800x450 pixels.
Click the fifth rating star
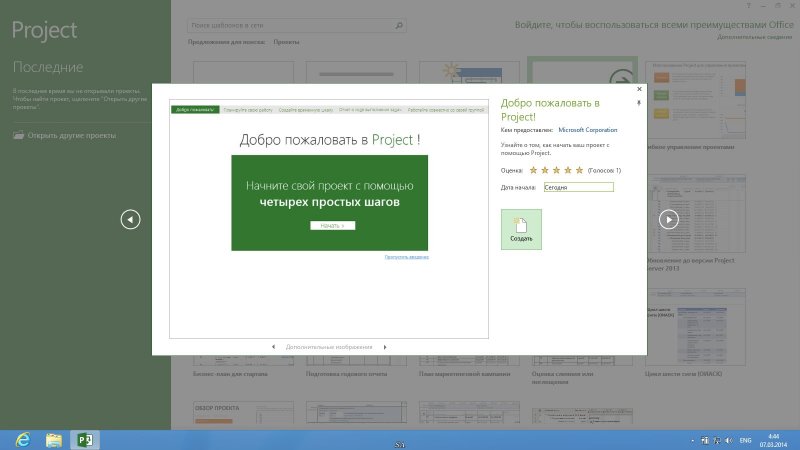pos(579,170)
